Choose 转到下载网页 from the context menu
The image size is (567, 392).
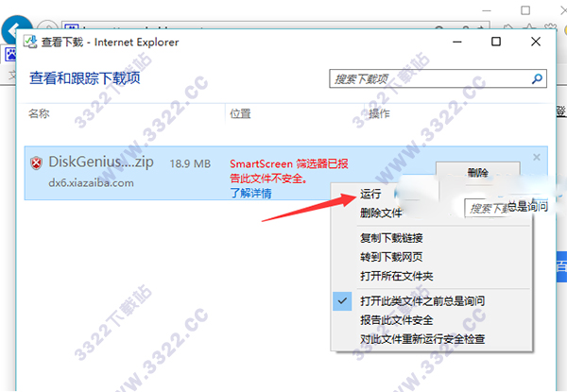(x=391, y=257)
